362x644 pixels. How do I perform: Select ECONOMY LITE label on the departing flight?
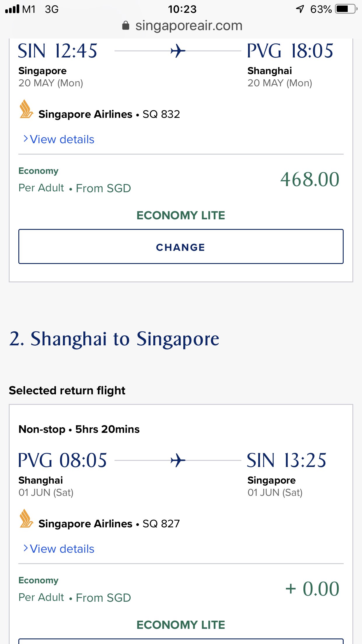point(181,216)
